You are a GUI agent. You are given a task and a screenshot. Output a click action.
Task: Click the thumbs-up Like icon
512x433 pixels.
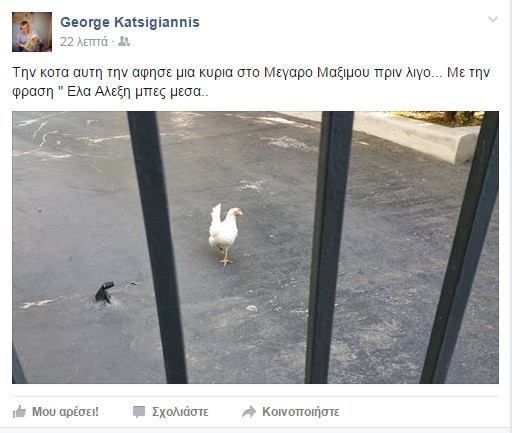(19, 412)
